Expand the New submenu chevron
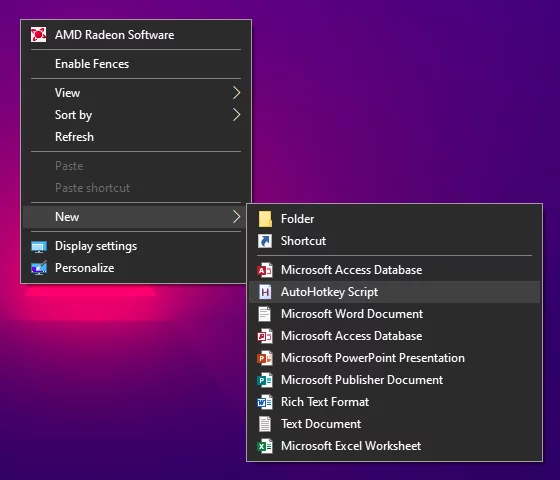Viewport: 560px width, 480px height. (x=236, y=217)
